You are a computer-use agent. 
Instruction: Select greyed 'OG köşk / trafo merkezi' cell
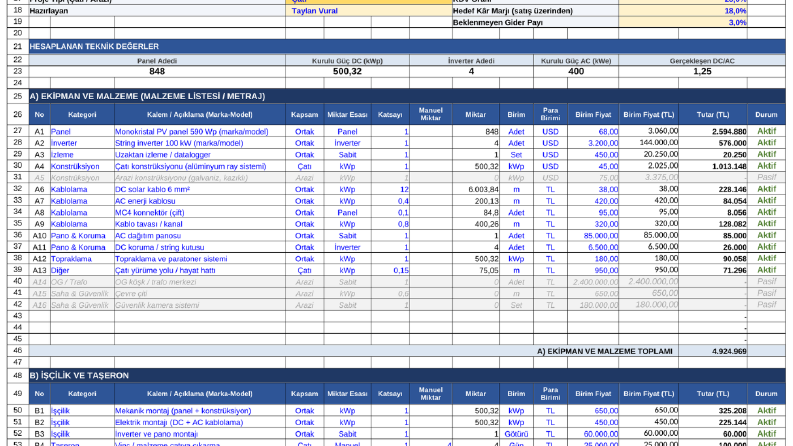(x=200, y=282)
